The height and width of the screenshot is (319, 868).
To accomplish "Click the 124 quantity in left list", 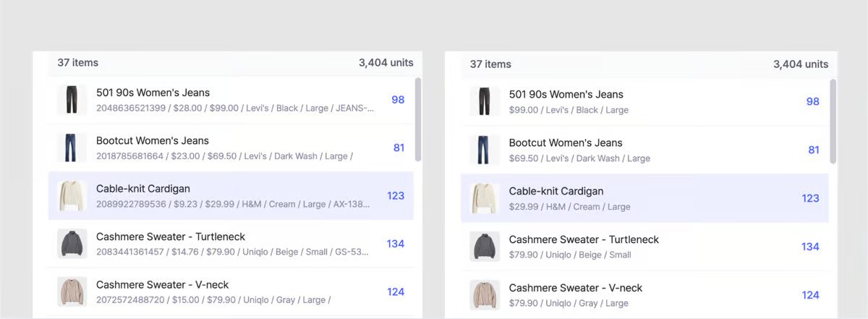I will coord(395,292).
